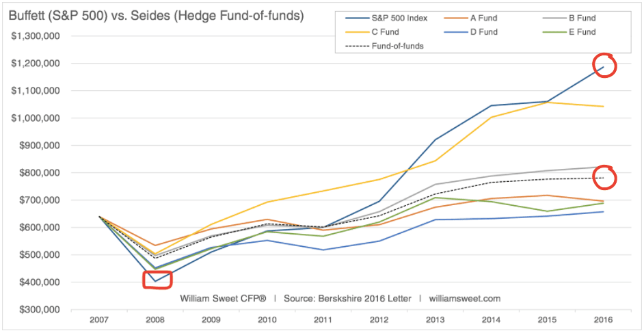
Task: Click the red circle on S&P 500's 2016 endpoint
Action: [x=604, y=66]
